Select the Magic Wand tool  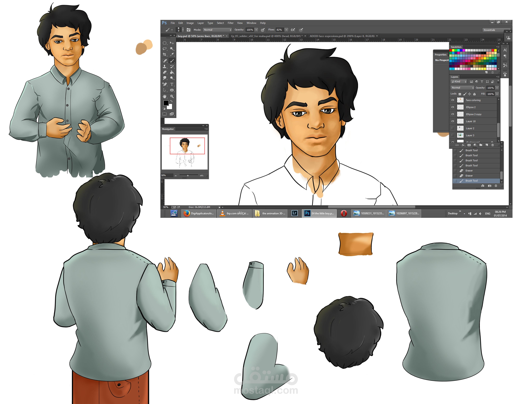point(172,49)
